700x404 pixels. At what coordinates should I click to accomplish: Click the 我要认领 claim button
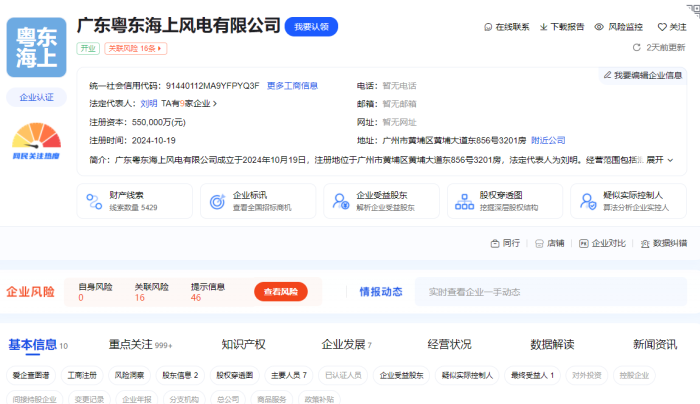click(311, 27)
